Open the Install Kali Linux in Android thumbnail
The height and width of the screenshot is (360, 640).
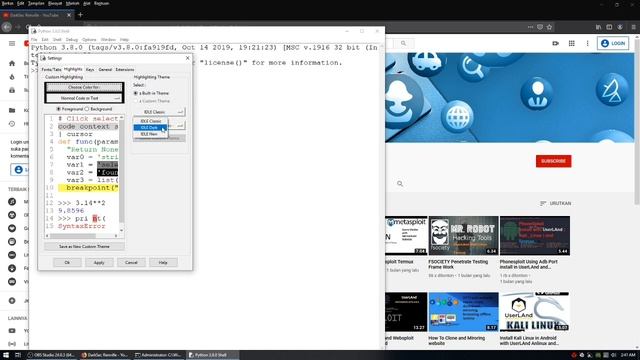point(535,311)
